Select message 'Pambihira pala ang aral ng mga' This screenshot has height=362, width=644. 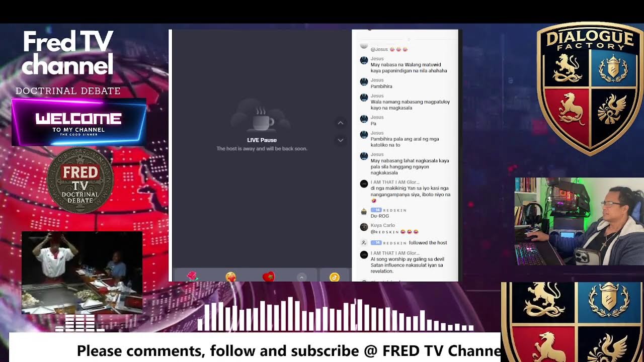pyautogui.click(x=405, y=142)
